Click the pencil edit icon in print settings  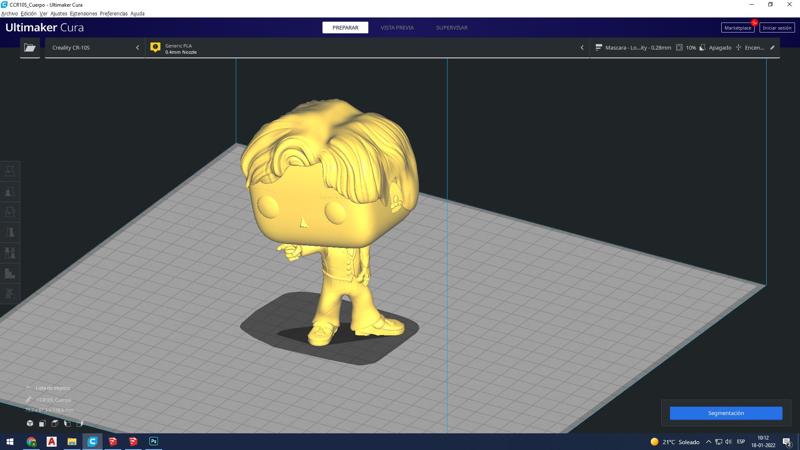pyautogui.click(x=772, y=47)
